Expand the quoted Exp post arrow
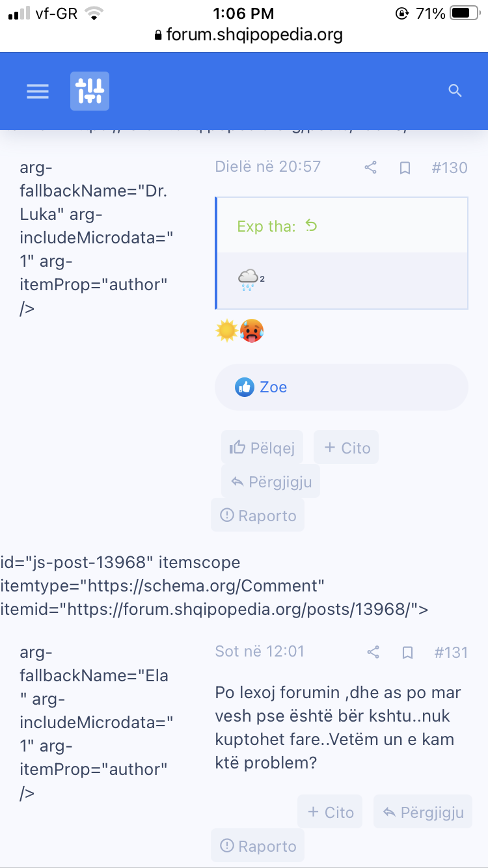Screen dimensions: 488x868 311,226
